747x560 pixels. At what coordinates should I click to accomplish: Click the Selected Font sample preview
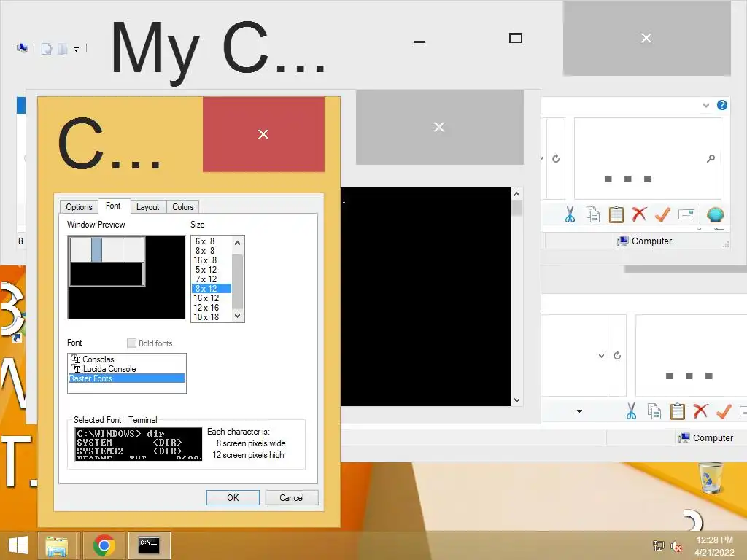click(139, 444)
